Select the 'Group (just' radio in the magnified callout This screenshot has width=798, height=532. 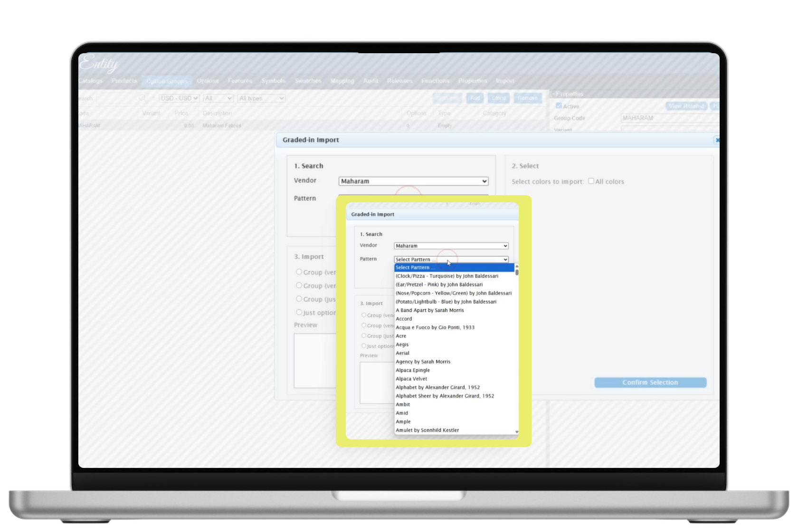[364, 335]
